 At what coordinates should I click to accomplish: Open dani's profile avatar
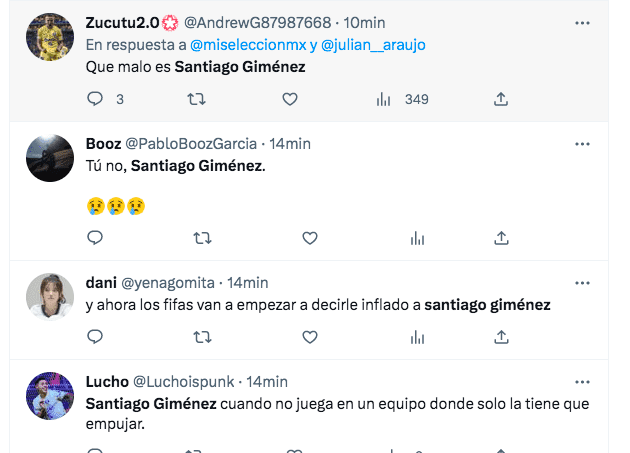click(x=50, y=297)
